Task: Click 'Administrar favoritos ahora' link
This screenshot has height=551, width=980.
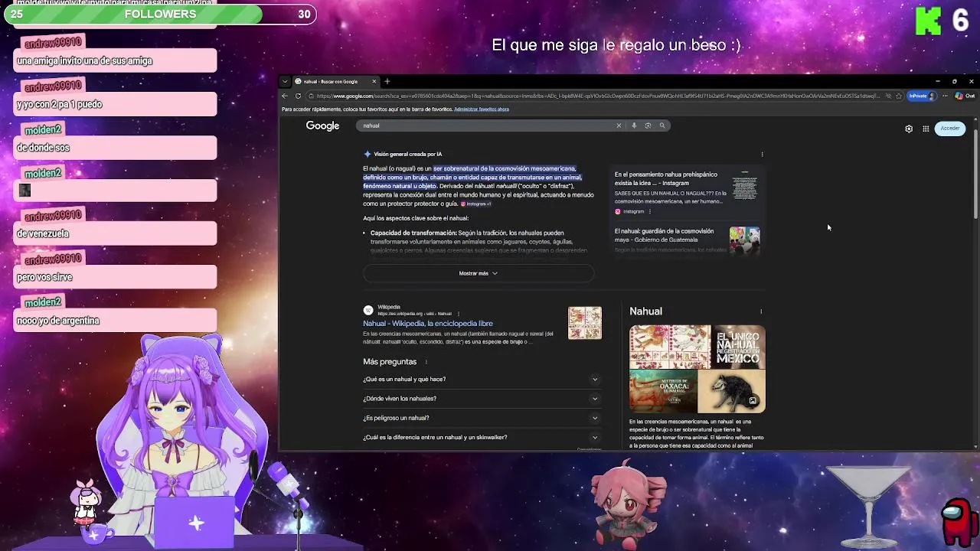Action: [482, 109]
